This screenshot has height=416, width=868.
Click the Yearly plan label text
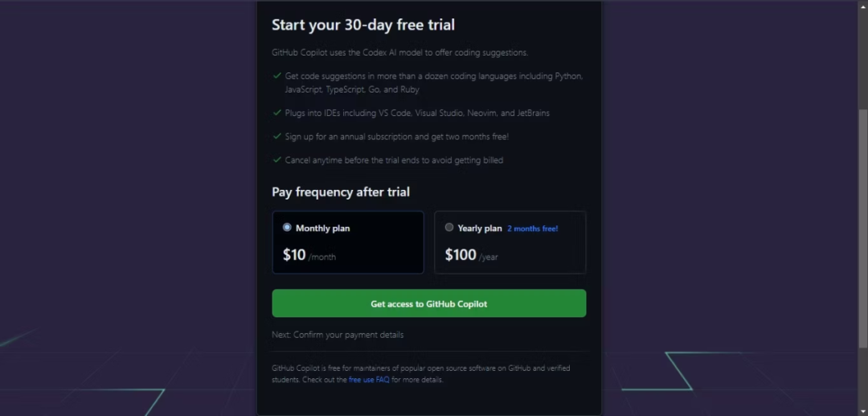pyautogui.click(x=480, y=229)
